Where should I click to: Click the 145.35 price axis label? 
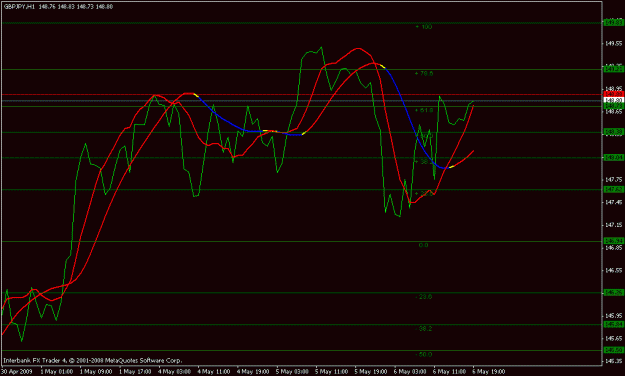point(614,361)
